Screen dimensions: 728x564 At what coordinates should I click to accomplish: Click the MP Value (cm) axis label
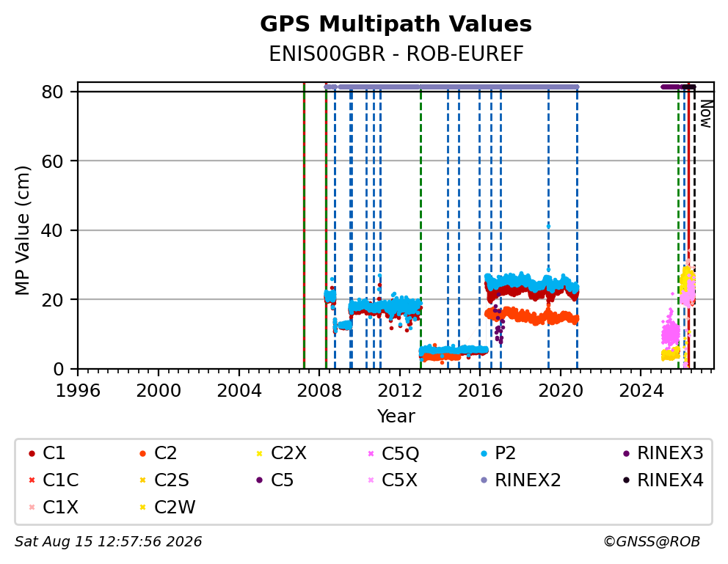coord(22,230)
